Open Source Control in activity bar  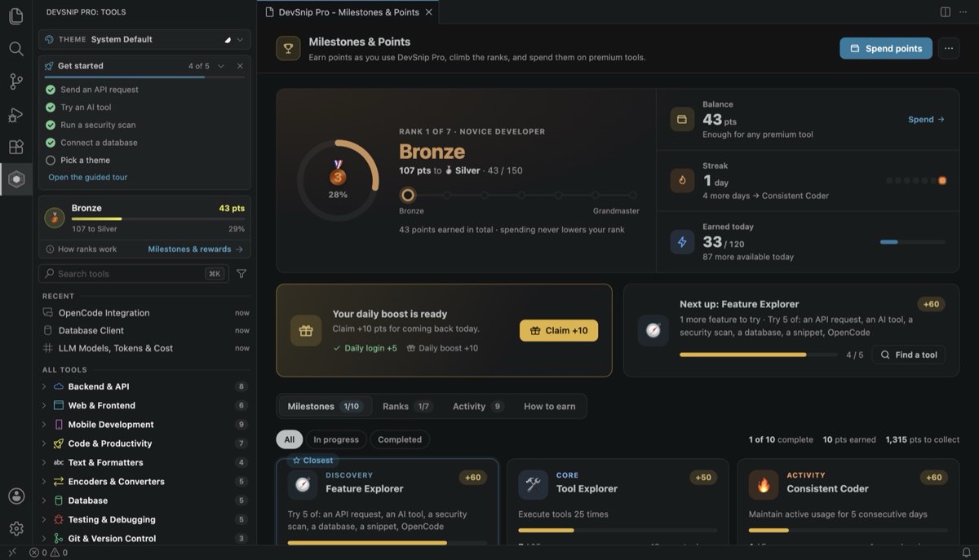click(x=16, y=82)
